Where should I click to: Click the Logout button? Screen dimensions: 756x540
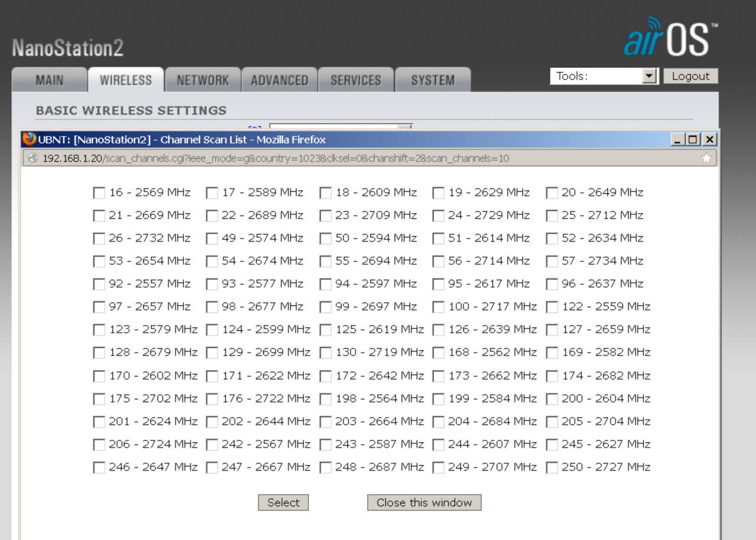tap(690, 76)
